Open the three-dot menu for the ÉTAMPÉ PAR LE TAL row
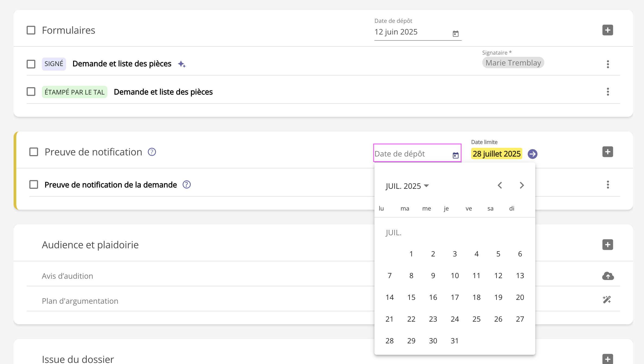This screenshot has height=364, width=644. pyautogui.click(x=608, y=92)
